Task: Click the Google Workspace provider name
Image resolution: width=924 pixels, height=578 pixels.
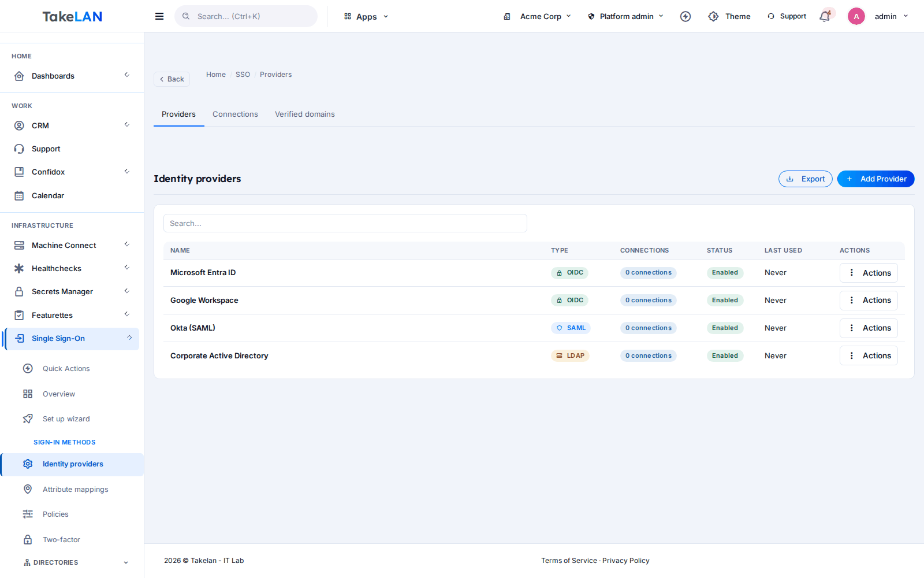Action: [204, 300]
